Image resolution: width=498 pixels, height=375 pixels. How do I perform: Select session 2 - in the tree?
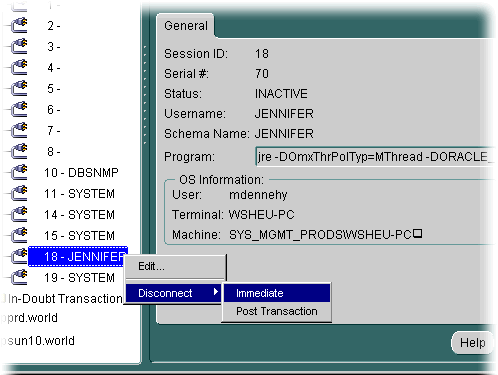pos(54,26)
